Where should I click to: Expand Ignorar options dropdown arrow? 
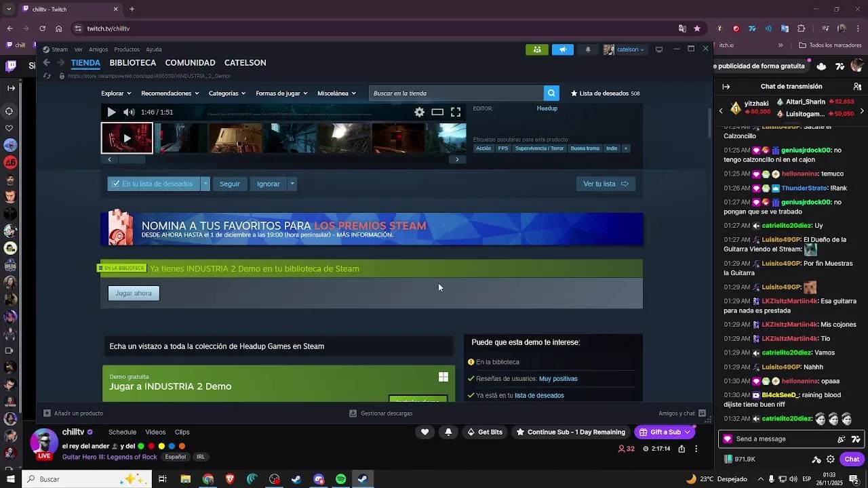coord(292,184)
